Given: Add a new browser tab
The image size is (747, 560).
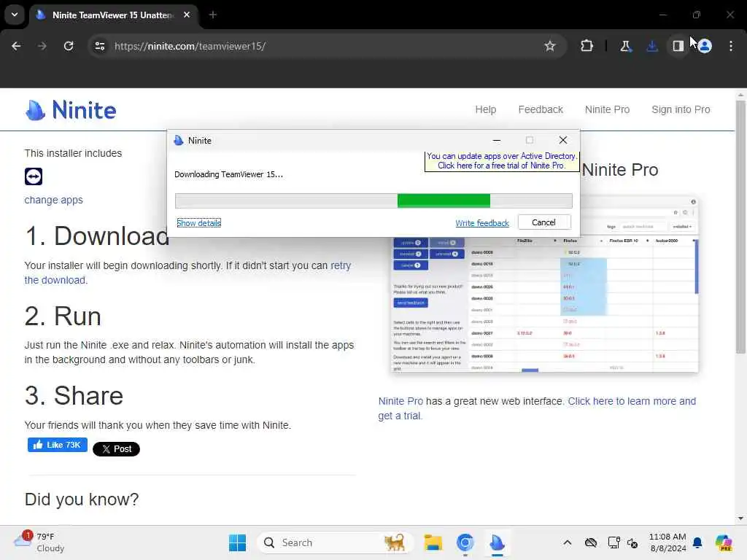Looking at the screenshot, I should click(x=213, y=15).
